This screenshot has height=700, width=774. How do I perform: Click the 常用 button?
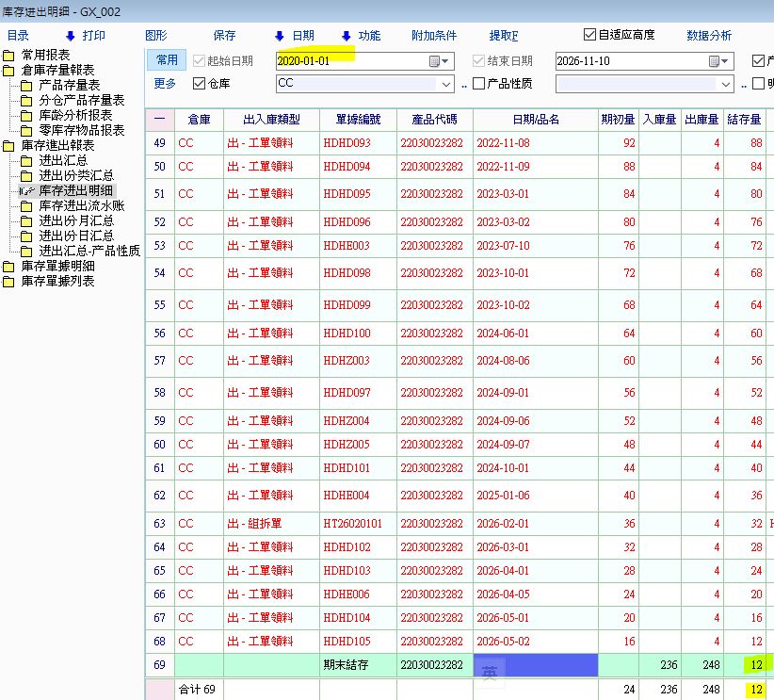coord(167,60)
